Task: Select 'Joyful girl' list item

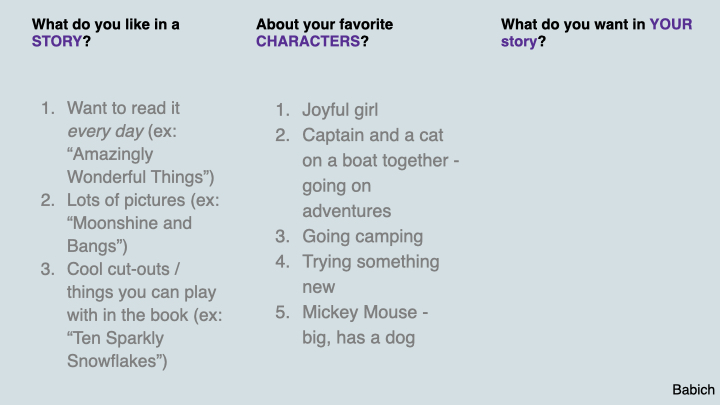Action: click(327, 110)
